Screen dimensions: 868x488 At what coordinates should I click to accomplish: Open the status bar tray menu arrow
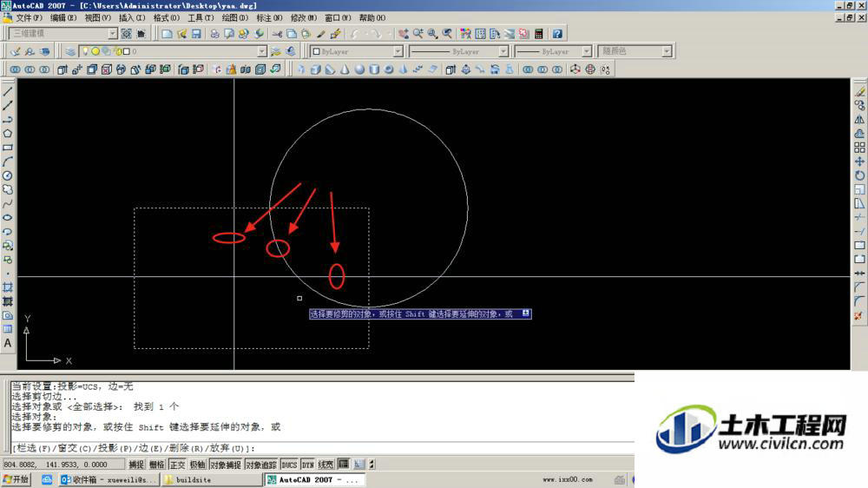(x=372, y=465)
